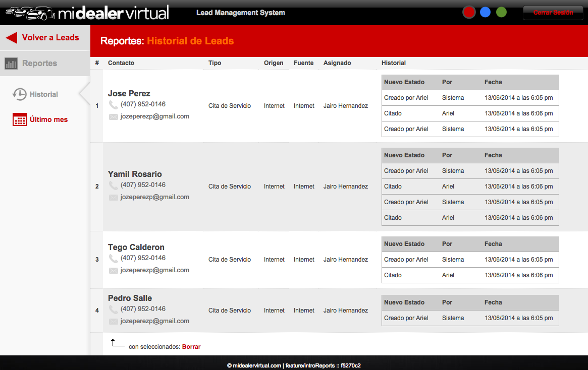This screenshot has height=370, width=588.
Task: Click email icon for Yamil Rosario
Action: [x=113, y=198]
